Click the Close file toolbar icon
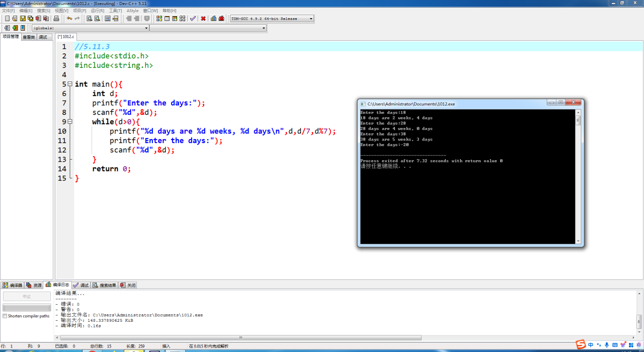This screenshot has width=644, height=352. click(x=38, y=19)
